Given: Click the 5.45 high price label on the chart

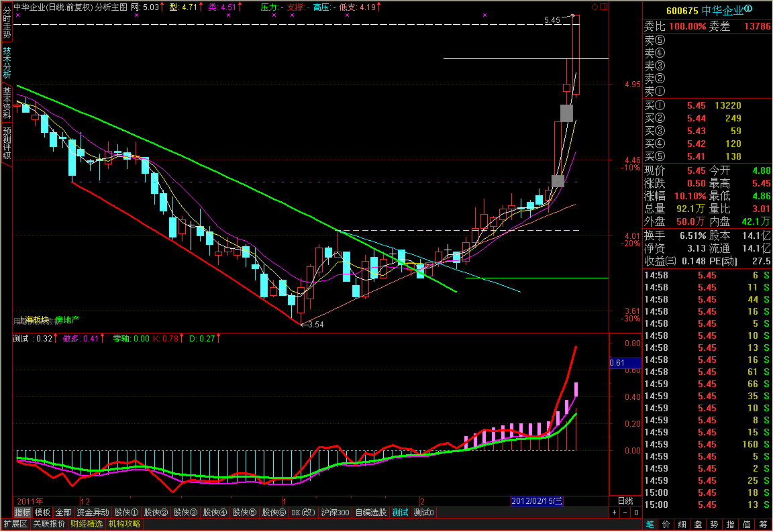Looking at the screenshot, I should (x=552, y=20).
